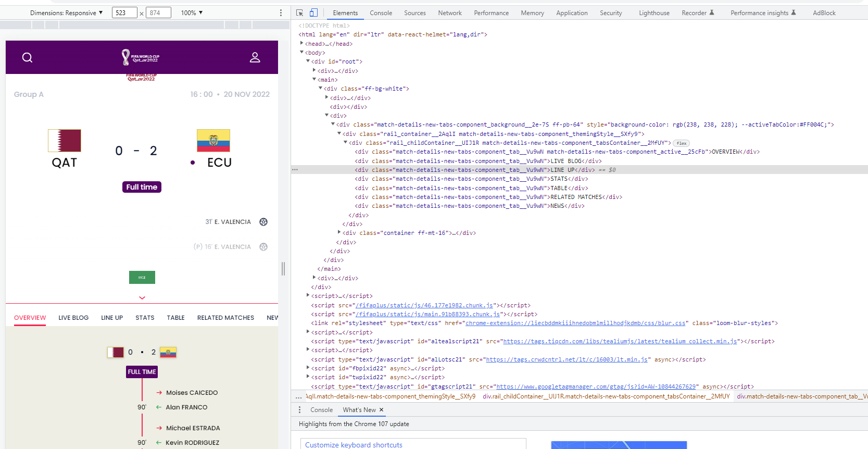Open the Lighthouse panel tab
The height and width of the screenshot is (449, 868).
click(x=655, y=13)
